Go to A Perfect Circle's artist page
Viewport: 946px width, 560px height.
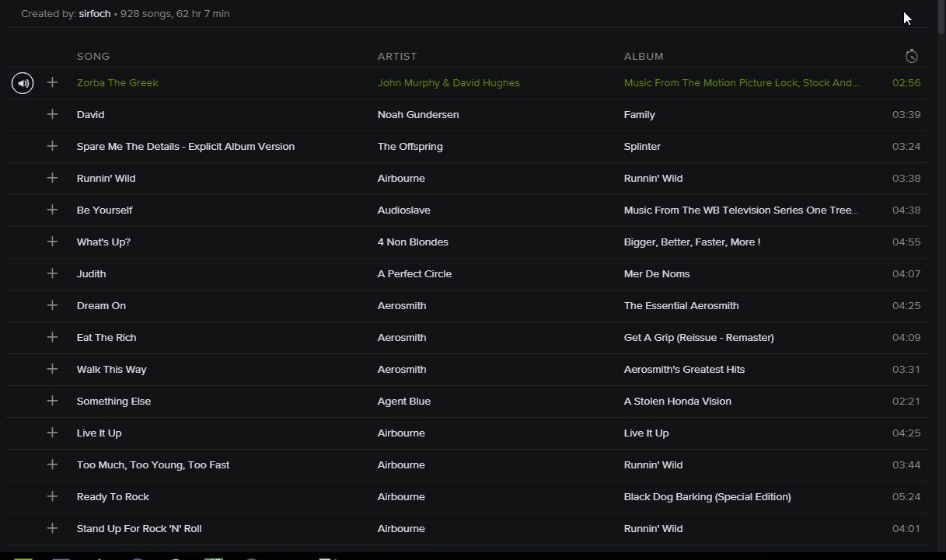(x=414, y=273)
